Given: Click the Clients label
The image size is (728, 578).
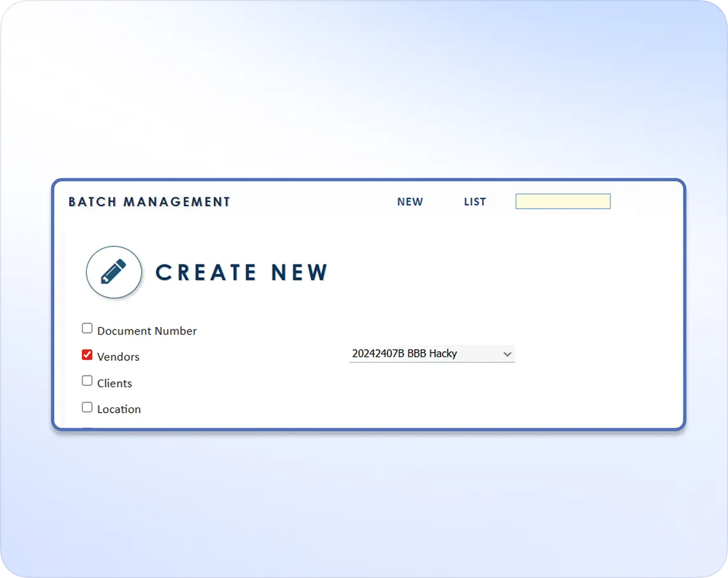Looking at the screenshot, I should [x=114, y=383].
